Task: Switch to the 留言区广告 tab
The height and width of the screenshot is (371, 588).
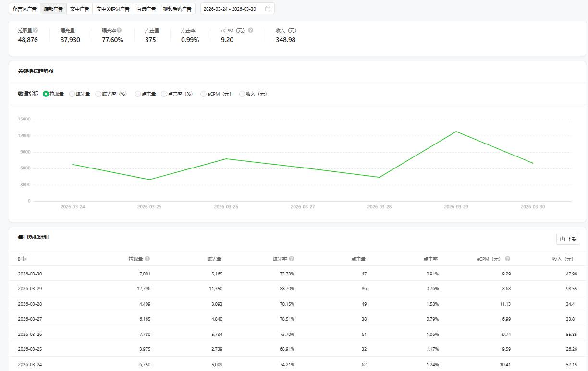Action: (x=24, y=9)
